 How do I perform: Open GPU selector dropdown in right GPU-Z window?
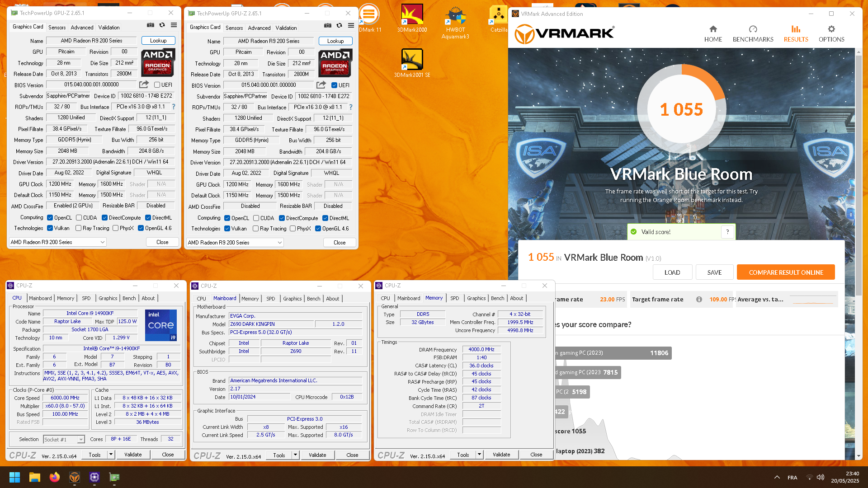point(235,243)
